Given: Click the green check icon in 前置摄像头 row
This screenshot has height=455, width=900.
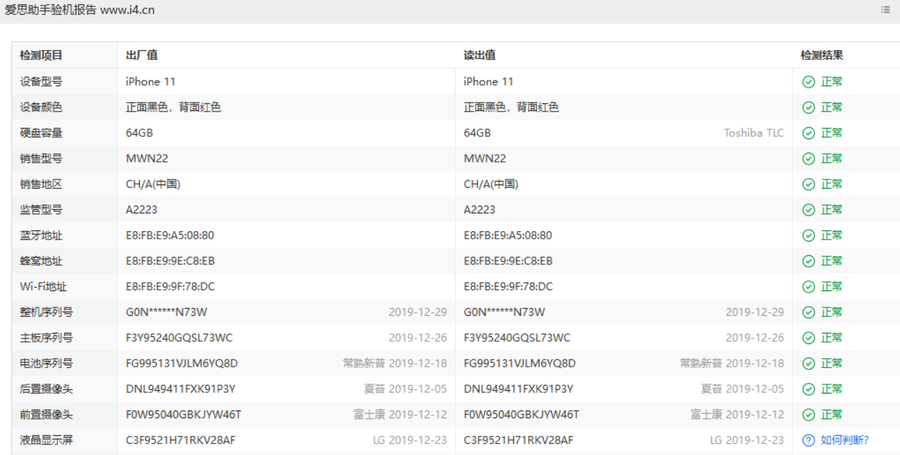Looking at the screenshot, I should click(x=808, y=414).
